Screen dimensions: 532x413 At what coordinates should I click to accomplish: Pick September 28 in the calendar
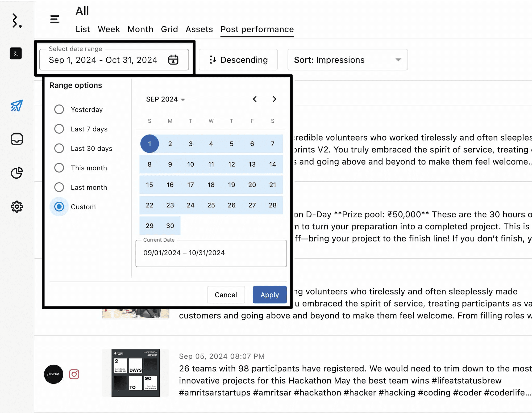pyautogui.click(x=273, y=205)
